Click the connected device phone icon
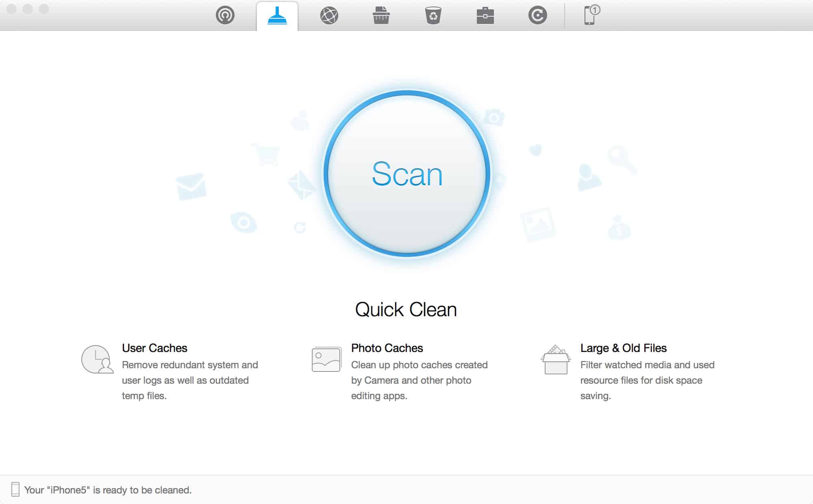Viewport: 813px width, 504px height. [x=590, y=16]
